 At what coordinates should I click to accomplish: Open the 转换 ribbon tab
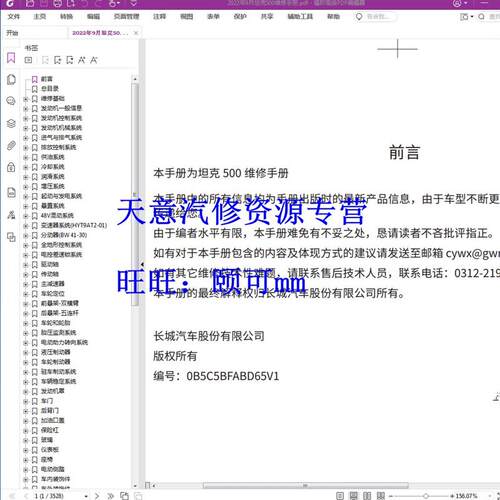pos(66,17)
